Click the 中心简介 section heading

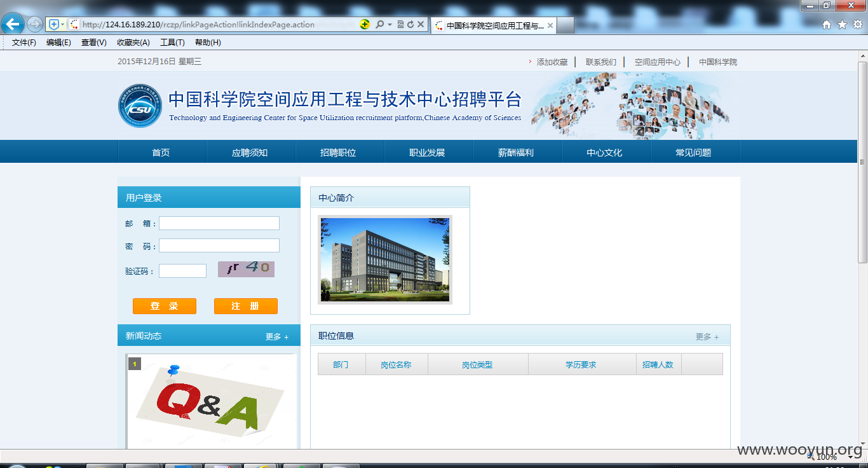click(336, 198)
